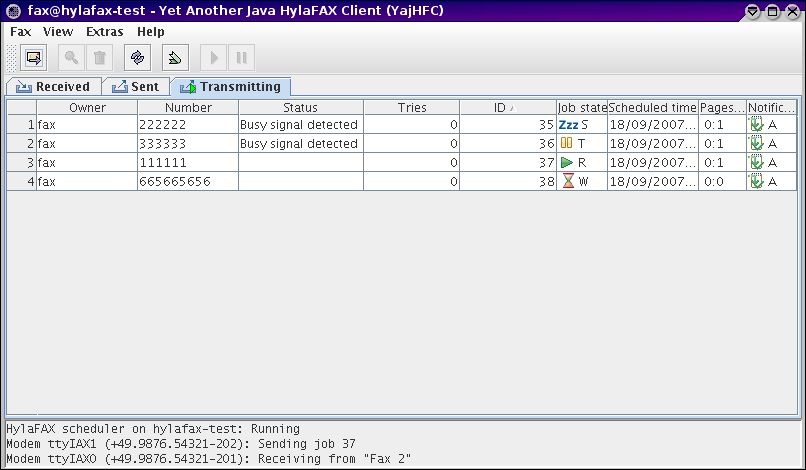Click the Scheduled time column header

pos(653,107)
